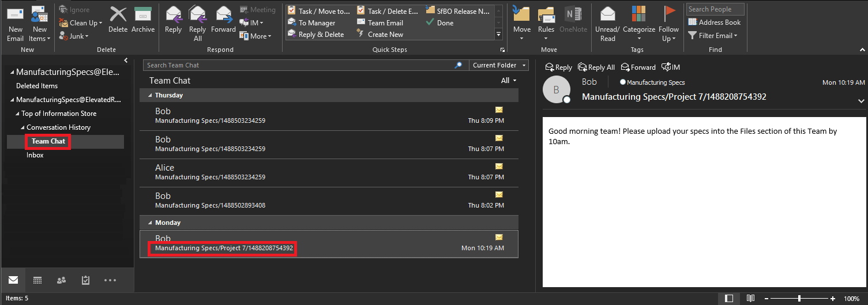Viewport: 868px width, 305px height.
Task: Run the Team Email quick step
Action: [x=380, y=23]
